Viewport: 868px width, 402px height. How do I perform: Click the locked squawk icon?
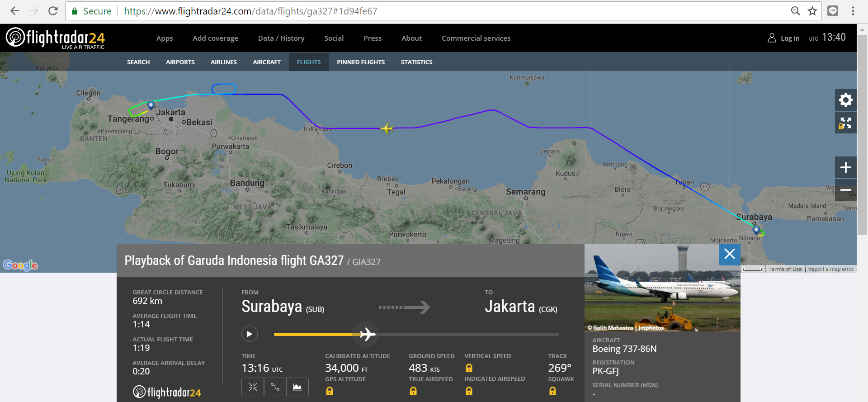552,391
